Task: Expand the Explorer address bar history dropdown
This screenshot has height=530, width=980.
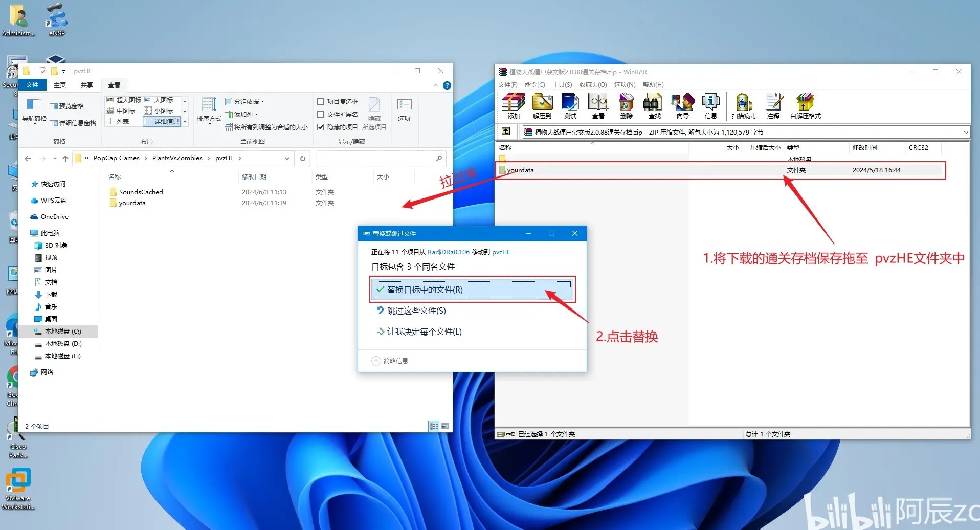Action: (x=287, y=159)
